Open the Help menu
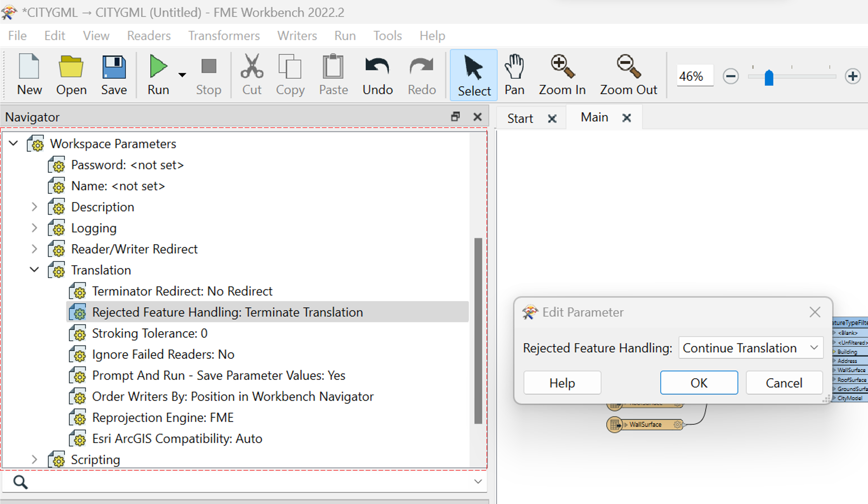 432,35
